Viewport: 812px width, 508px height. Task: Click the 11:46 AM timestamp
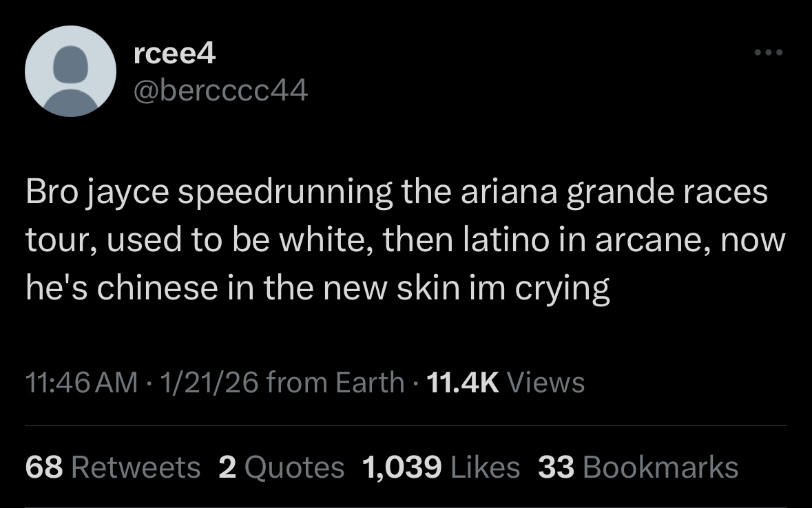click(x=81, y=382)
